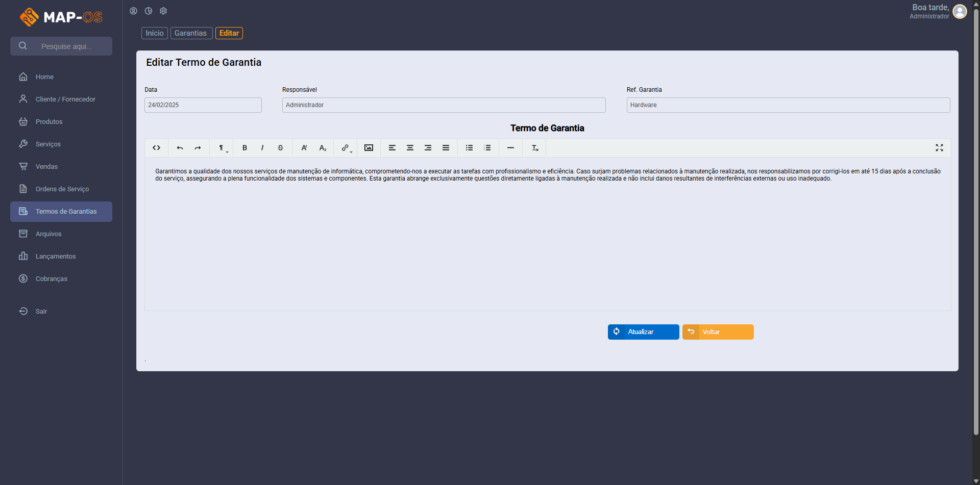980x485 pixels.
Task: Open Cobranças in sidebar
Action: (61, 279)
